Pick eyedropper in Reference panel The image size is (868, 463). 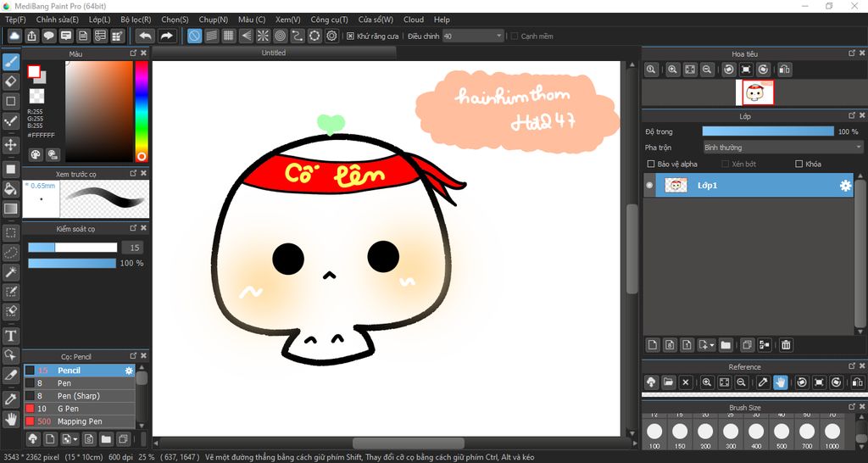point(764,382)
